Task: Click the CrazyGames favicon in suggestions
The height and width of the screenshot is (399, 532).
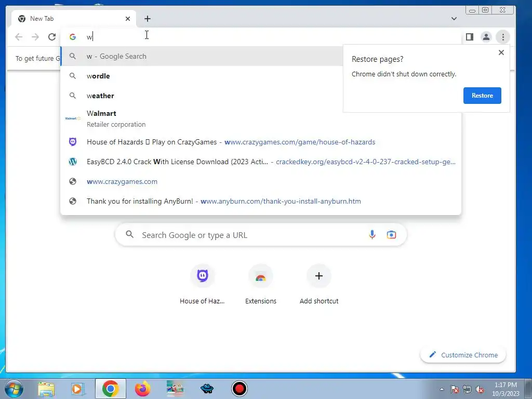Action: pos(73,142)
